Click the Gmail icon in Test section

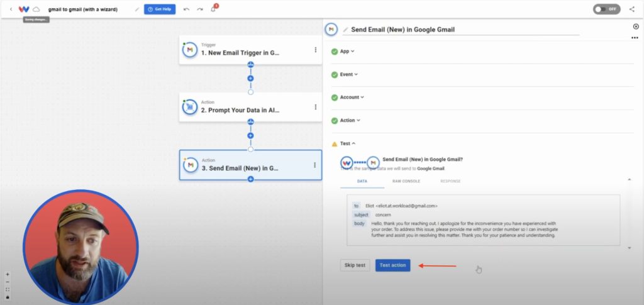point(373,162)
